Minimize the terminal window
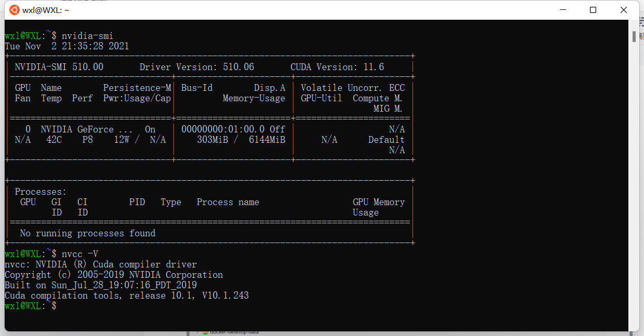Image resolution: width=644 pixels, height=336 pixels. [562, 9]
